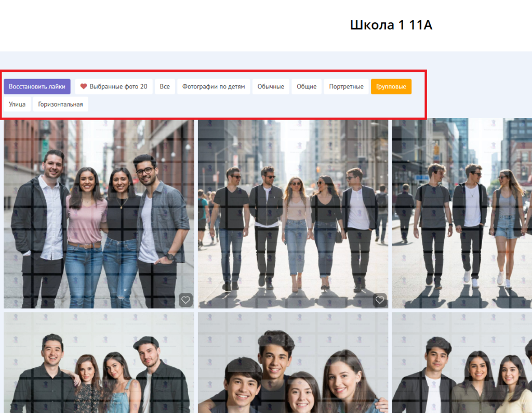Select the Все filter

click(165, 86)
